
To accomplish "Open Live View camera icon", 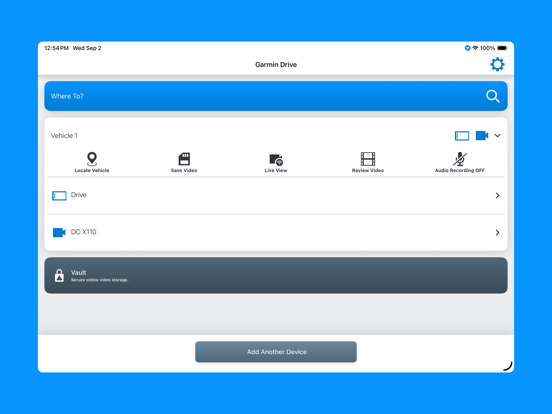I will tap(276, 159).
